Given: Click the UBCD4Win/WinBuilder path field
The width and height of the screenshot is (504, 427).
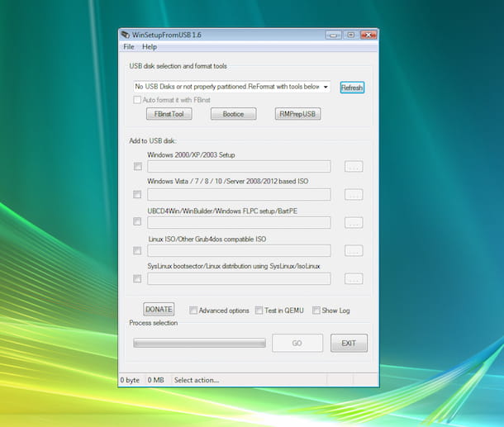Looking at the screenshot, I should (x=239, y=222).
